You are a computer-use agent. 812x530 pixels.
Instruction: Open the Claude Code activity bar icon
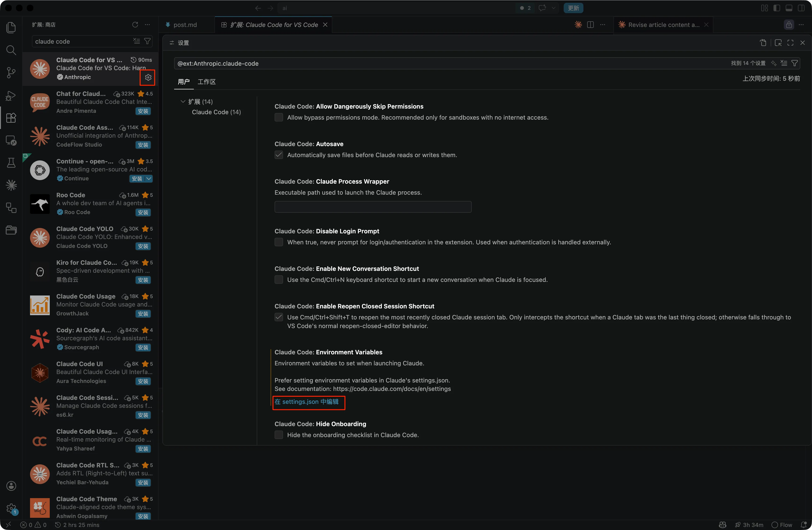11,185
